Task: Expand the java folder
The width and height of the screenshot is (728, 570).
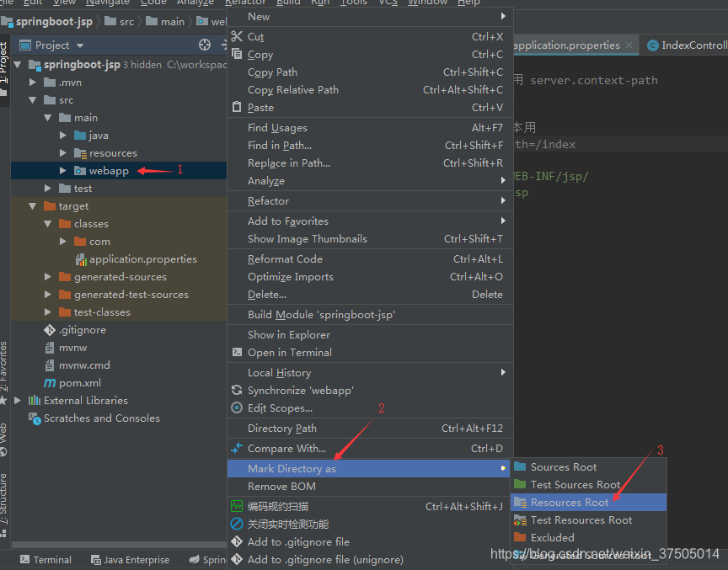Action: tap(63, 135)
